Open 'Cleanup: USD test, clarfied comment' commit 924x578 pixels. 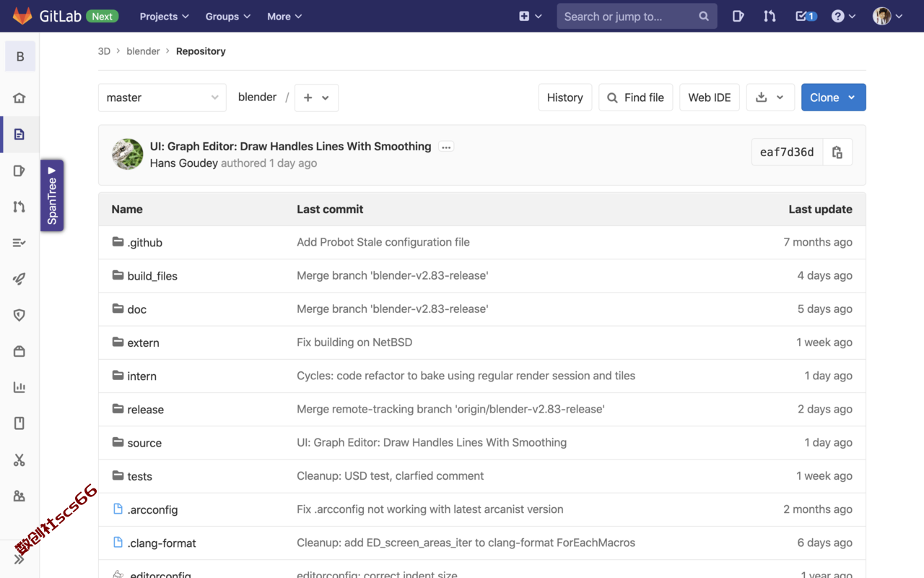(391, 476)
